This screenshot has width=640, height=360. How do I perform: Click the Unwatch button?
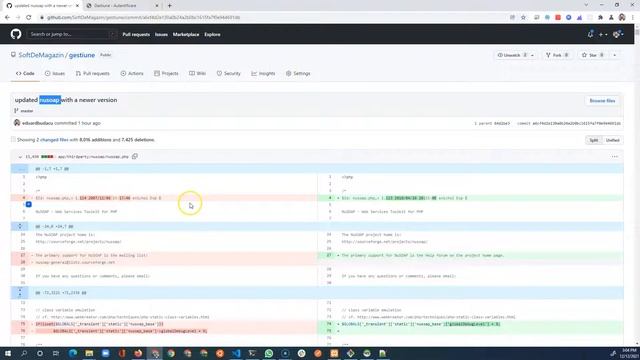[511, 55]
